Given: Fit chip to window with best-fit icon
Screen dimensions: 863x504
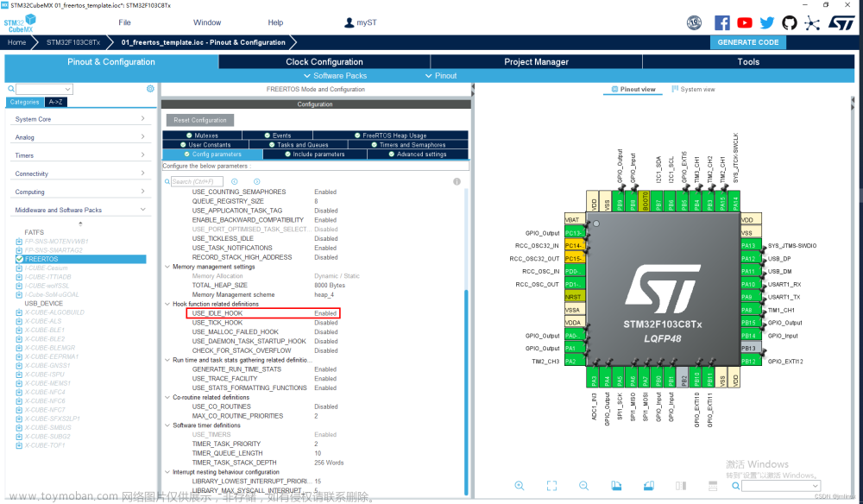Looking at the screenshot, I should click(551, 485).
